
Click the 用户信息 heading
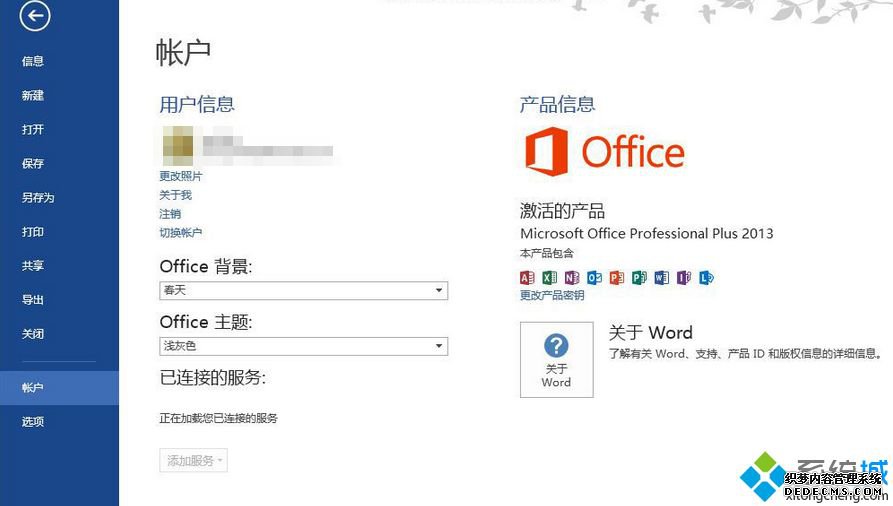[x=197, y=104]
